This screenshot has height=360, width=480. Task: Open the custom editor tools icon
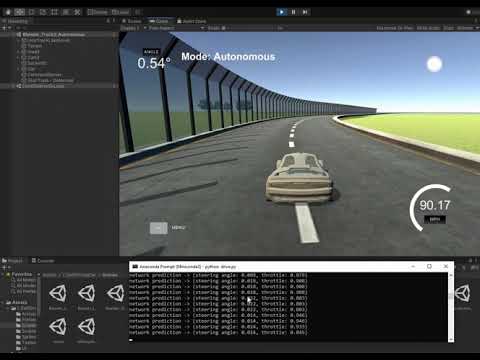point(77,12)
